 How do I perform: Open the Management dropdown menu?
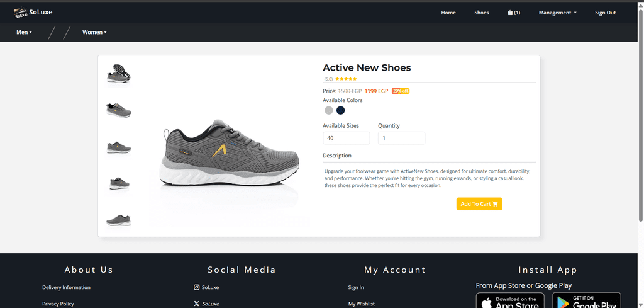557,13
